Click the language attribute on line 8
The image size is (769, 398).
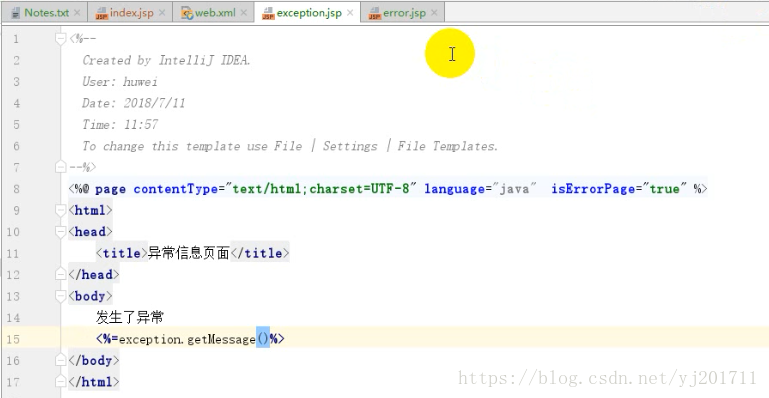point(455,189)
